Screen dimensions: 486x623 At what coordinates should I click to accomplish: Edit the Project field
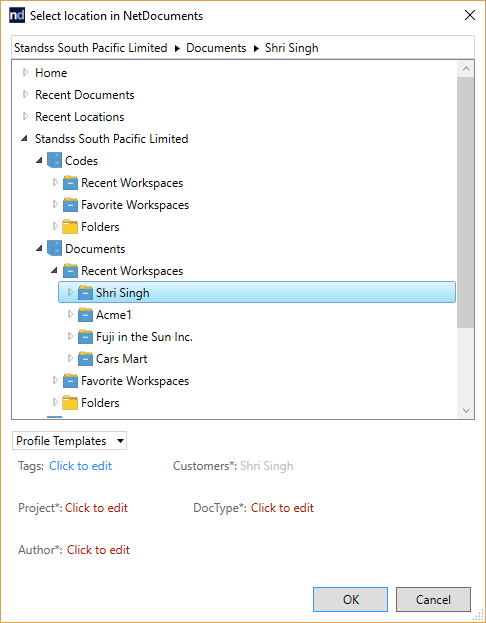[x=97, y=508]
